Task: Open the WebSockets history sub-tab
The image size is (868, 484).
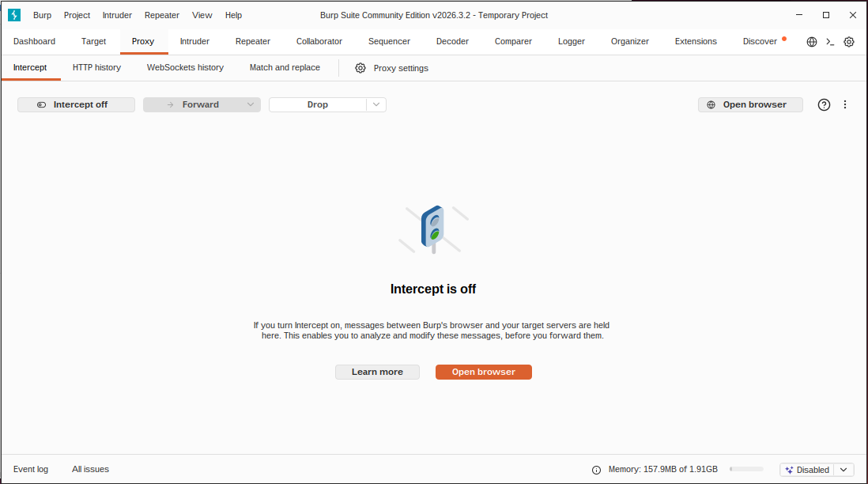Action: [x=185, y=67]
